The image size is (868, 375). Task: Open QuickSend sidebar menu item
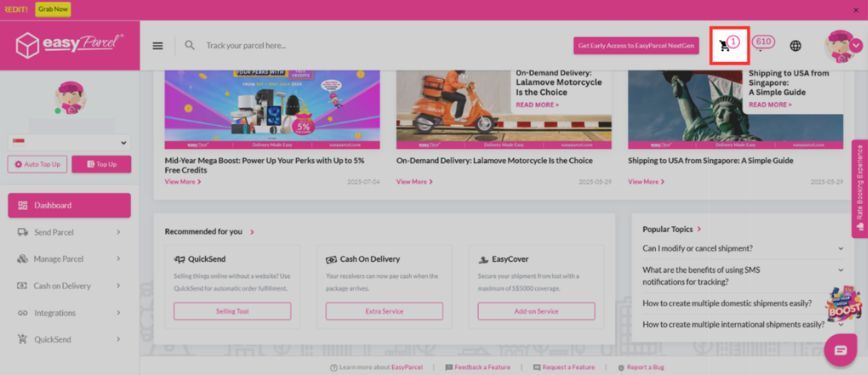click(69, 339)
